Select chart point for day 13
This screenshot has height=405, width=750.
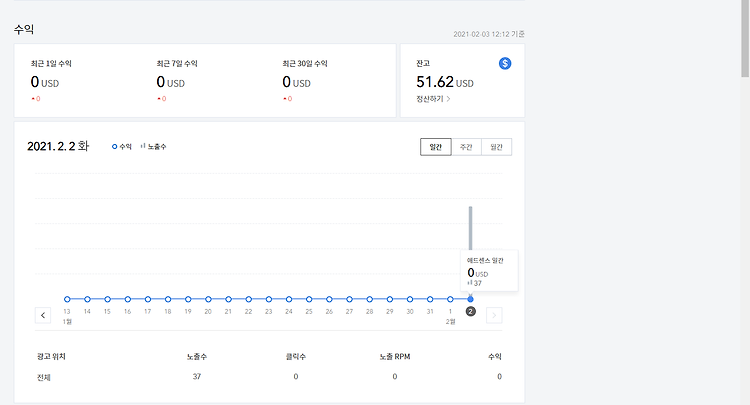tap(67, 299)
